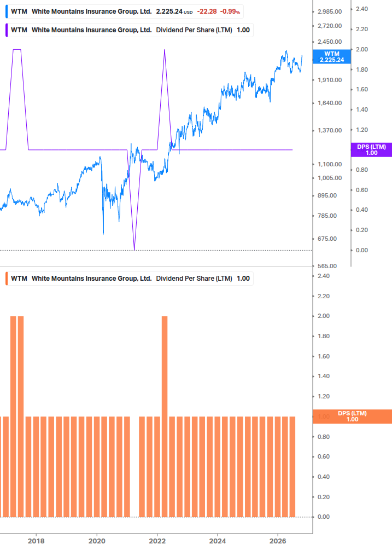The width and height of the screenshot is (392, 550).
Task: Select the bar chart Dividend Per Share (LTM) legend
Action: tap(129, 279)
